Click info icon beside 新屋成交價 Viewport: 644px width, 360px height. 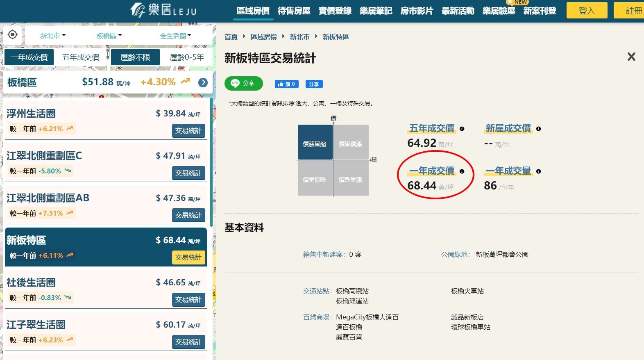539,129
